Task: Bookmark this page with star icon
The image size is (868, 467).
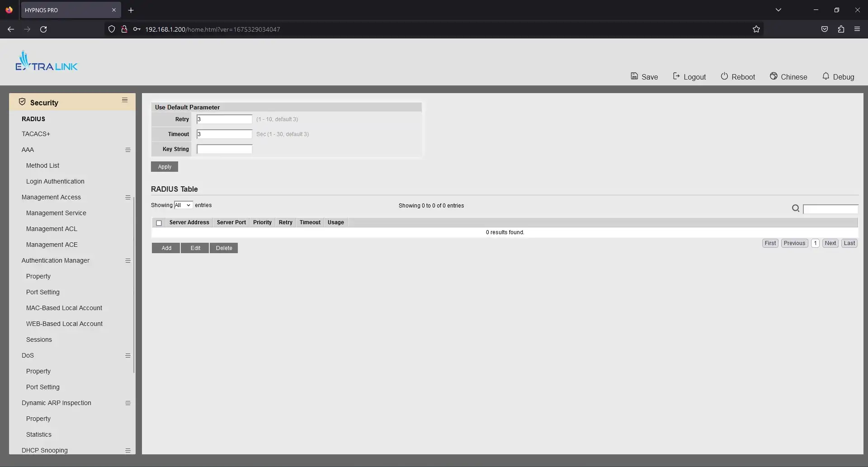Action: point(756,29)
